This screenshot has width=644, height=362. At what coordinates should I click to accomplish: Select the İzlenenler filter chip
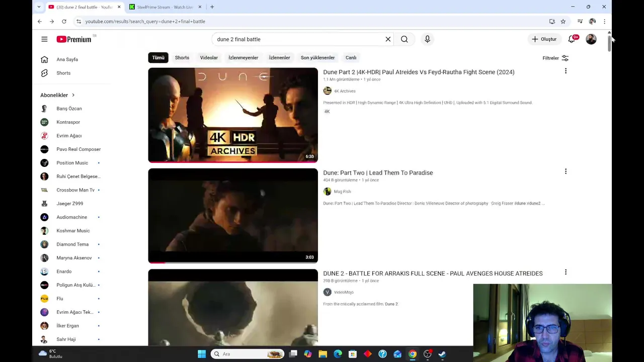click(x=279, y=58)
